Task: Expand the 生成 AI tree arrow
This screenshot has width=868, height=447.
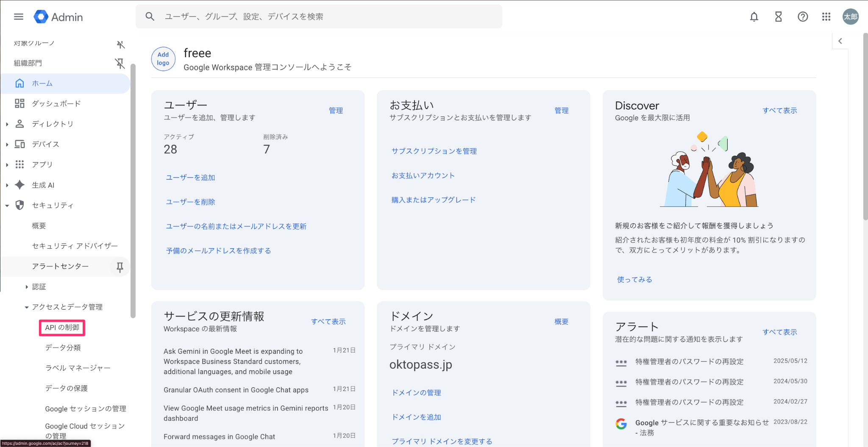Action: tap(7, 185)
